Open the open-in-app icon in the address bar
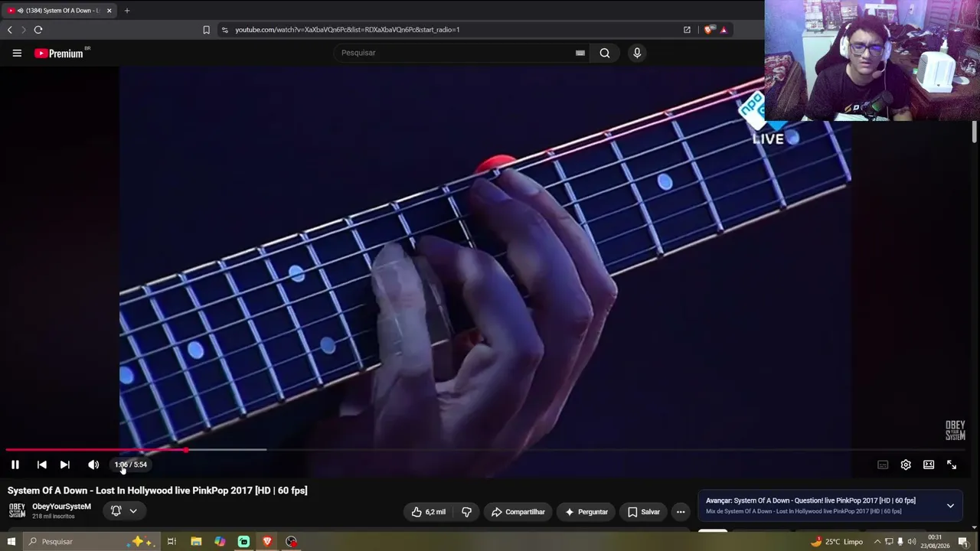The height and width of the screenshot is (551, 980). coord(687,30)
